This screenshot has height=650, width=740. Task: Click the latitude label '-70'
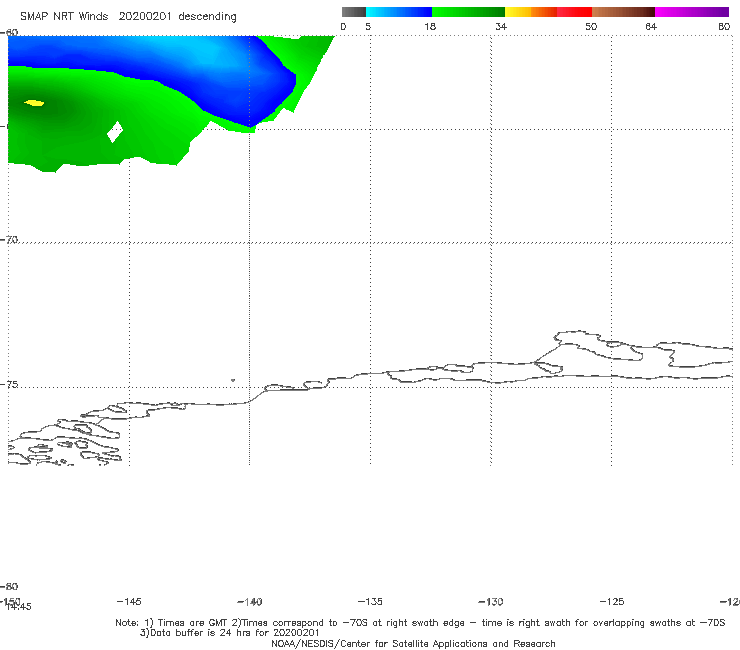coord(9,240)
